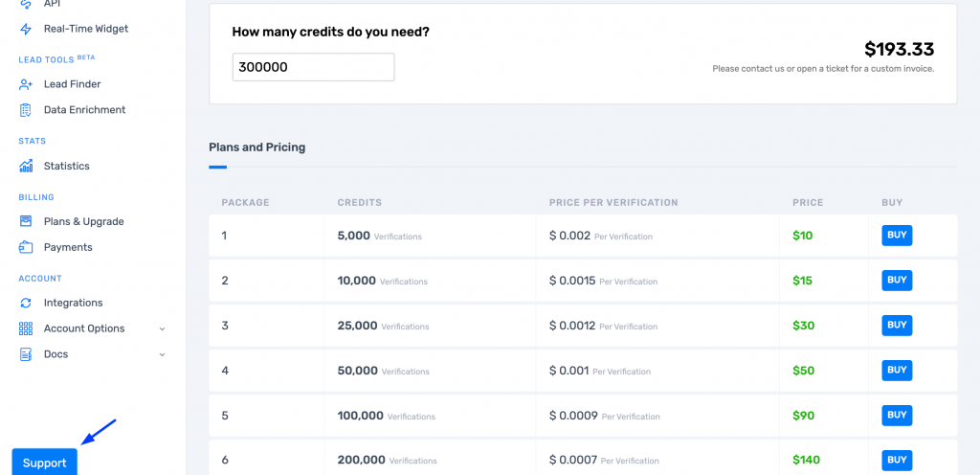This screenshot has height=475, width=980.
Task: Purchase the 100,000 verifications package
Action: coord(897,416)
